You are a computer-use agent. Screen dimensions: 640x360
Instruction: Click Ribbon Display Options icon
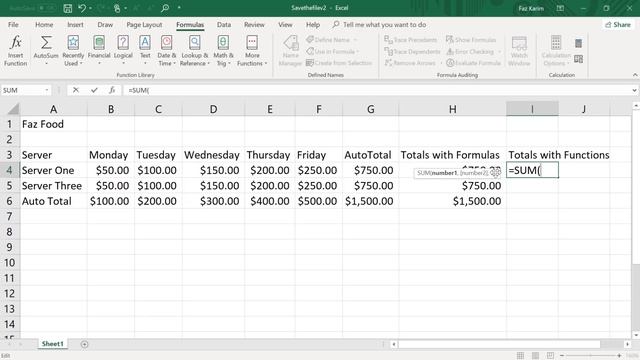coord(560,8)
